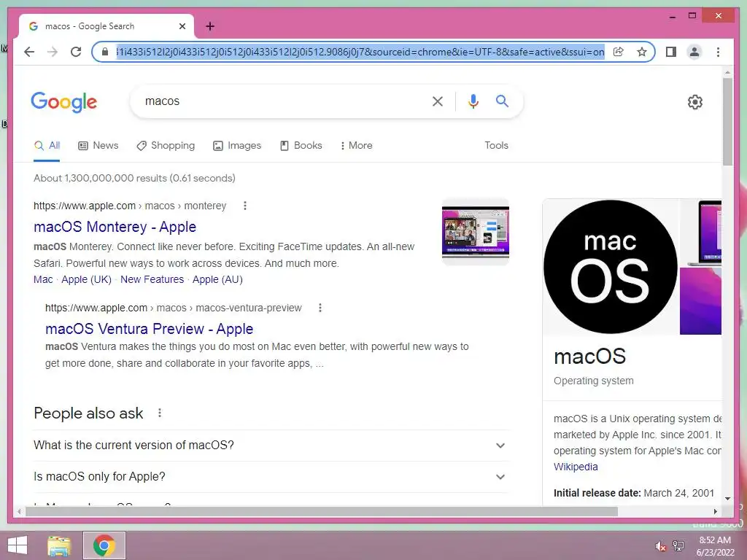Switch to the Images tab

tap(237, 146)
